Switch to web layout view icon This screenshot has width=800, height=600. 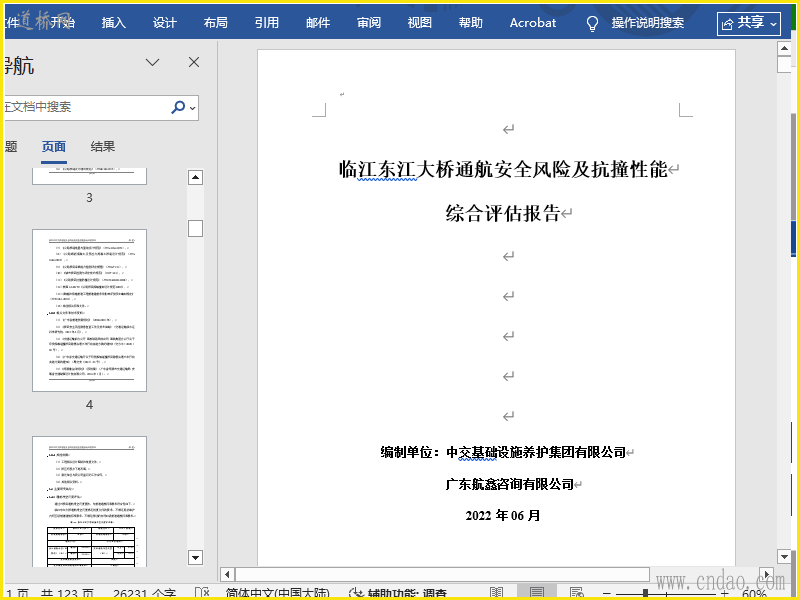[577, 593]
